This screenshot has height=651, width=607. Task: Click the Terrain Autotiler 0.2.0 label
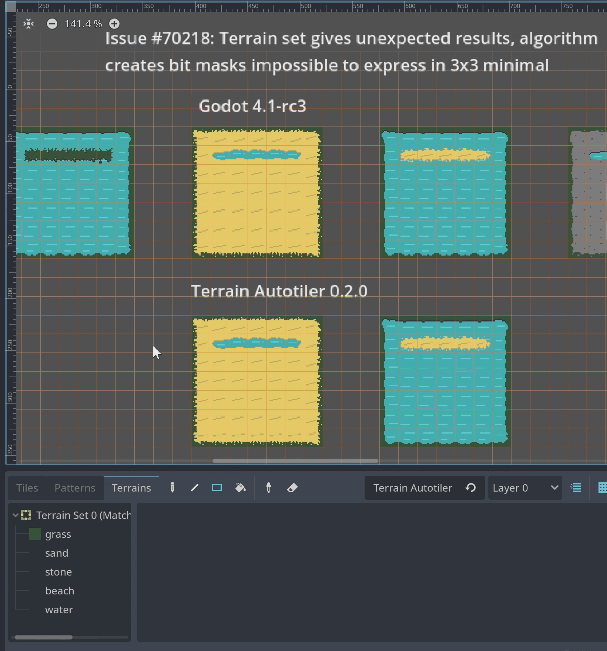[x=279, y=291]
